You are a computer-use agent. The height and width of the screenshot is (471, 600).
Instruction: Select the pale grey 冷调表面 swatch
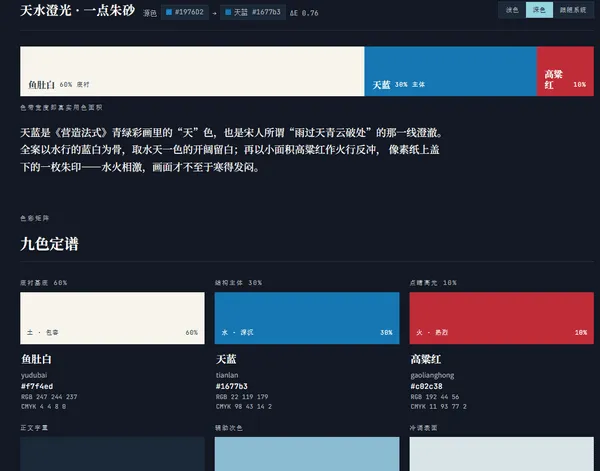click(x=502, y=454)
